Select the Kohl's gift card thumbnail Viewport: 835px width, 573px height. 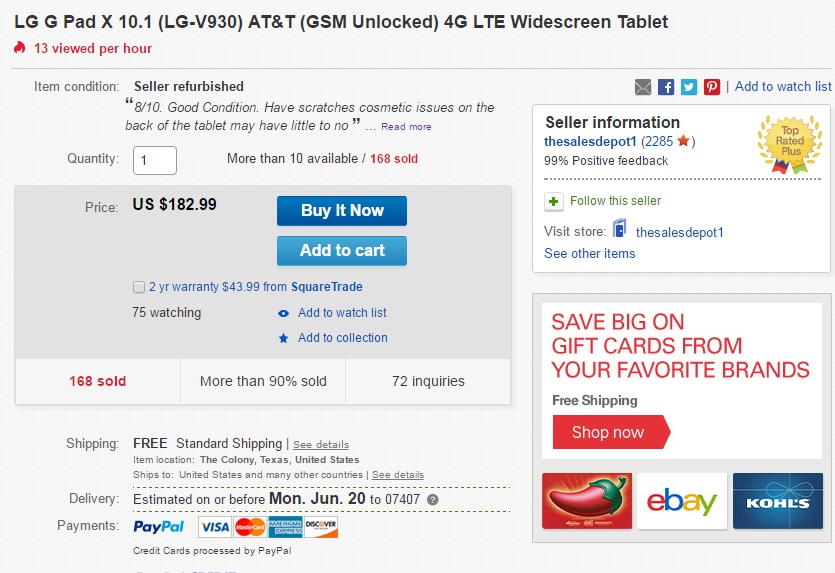(x=777, y=501)
